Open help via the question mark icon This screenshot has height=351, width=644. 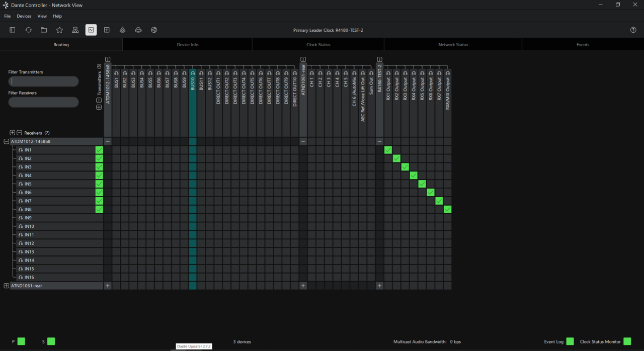tap(633, 30)
